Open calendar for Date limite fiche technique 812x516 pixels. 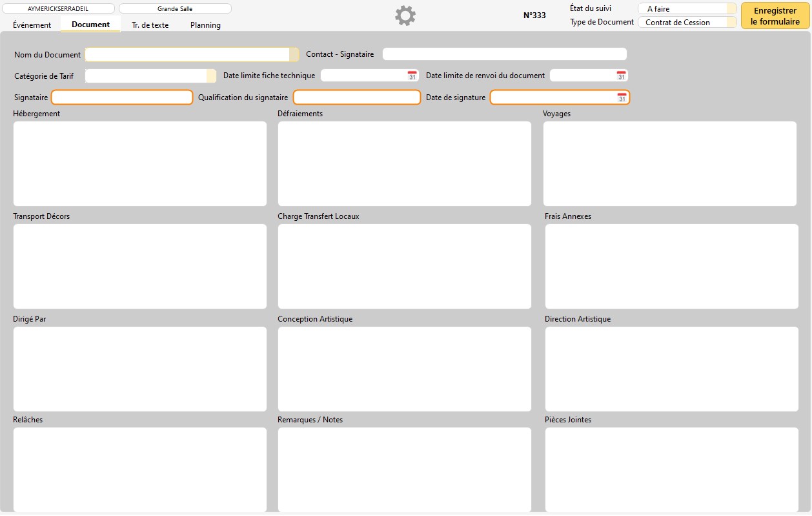[x=412, y=76]
